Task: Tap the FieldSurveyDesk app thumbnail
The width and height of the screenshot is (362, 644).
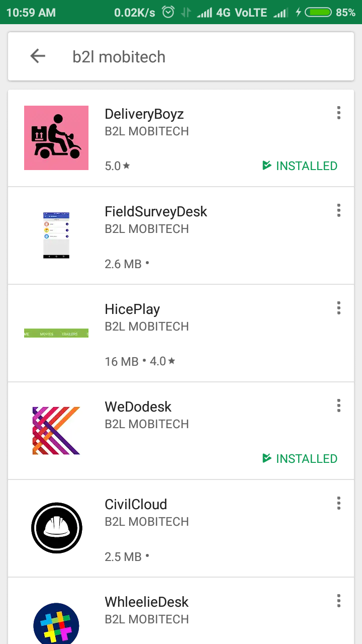Action: coord(56,235)
